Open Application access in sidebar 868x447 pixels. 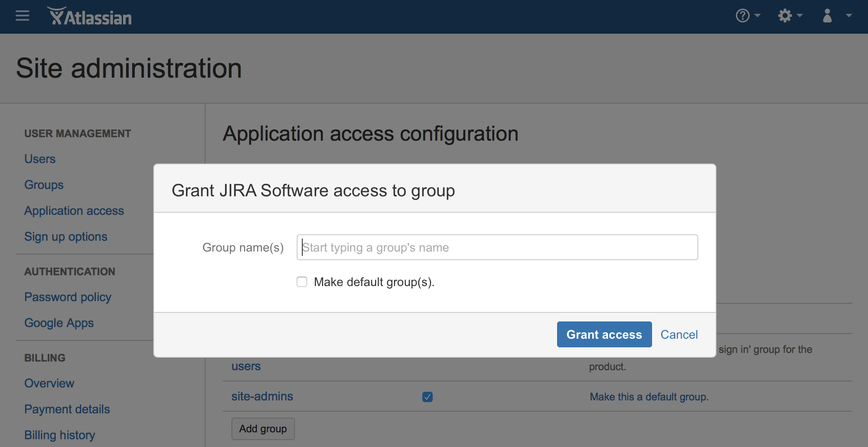point(74,211)
